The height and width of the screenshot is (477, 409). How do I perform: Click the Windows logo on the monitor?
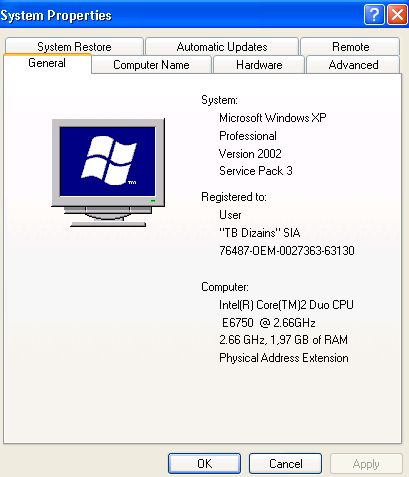pyautogui.click(x=109, y=160)
